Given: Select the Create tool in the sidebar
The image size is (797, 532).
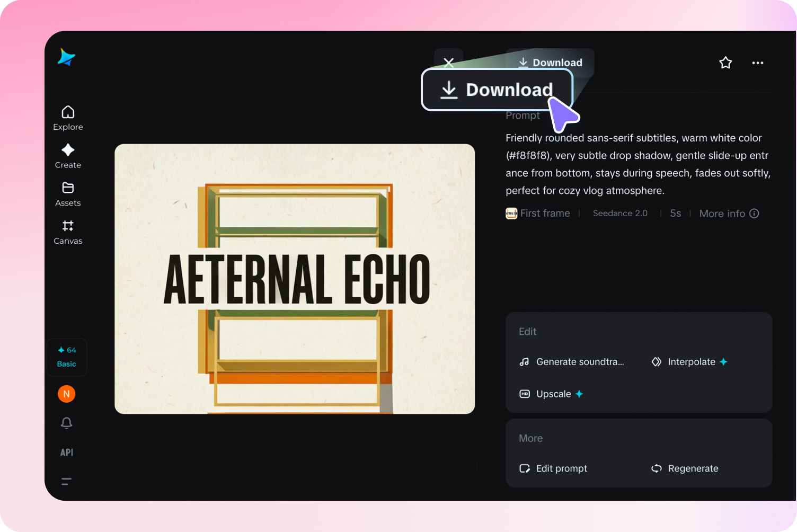Looking at the screenshot, I should (67, 156).
